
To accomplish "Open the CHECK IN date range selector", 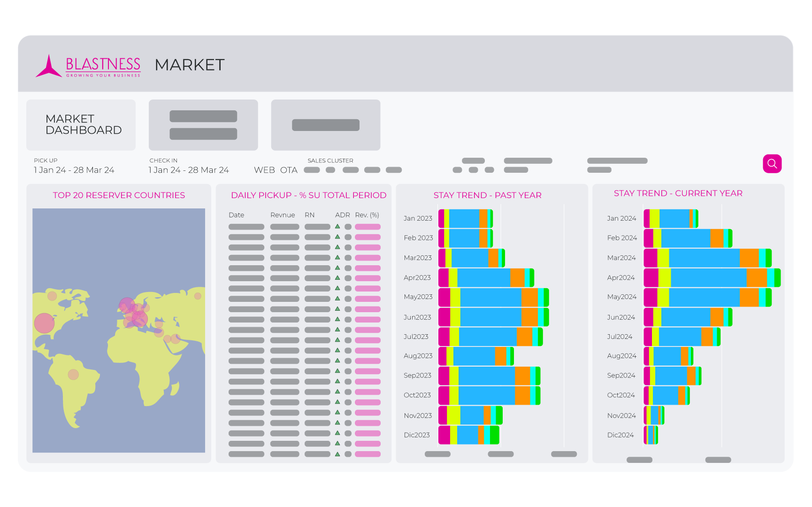I will (189, 170).
